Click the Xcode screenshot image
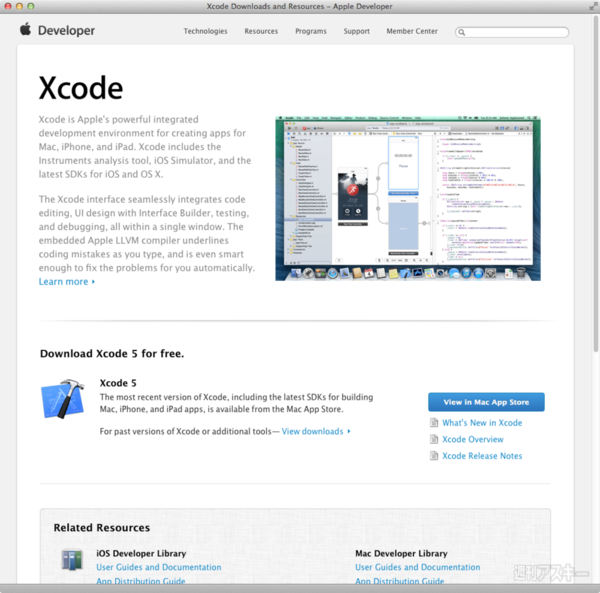Screen dimensions: 600x593 click(408, 198)
